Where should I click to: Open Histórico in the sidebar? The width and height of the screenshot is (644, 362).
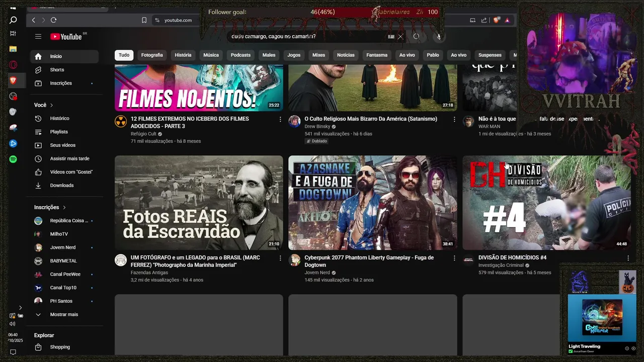click(x=64, y=118)
